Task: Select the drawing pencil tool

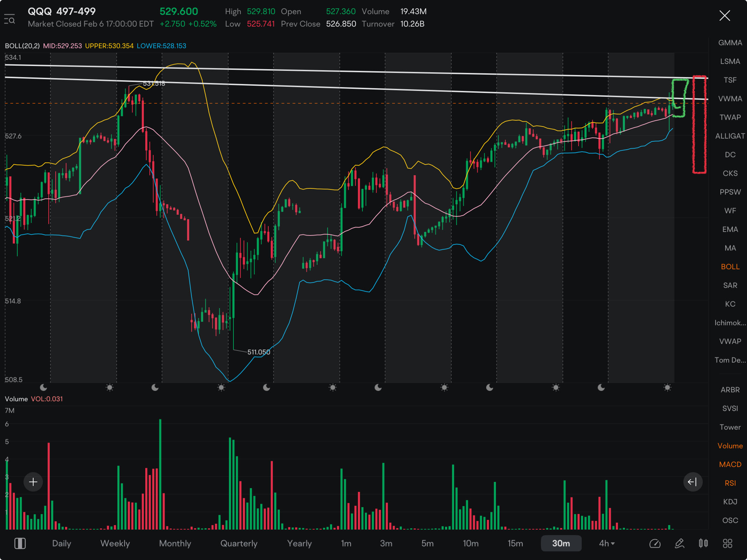Action: pos(680,543)
